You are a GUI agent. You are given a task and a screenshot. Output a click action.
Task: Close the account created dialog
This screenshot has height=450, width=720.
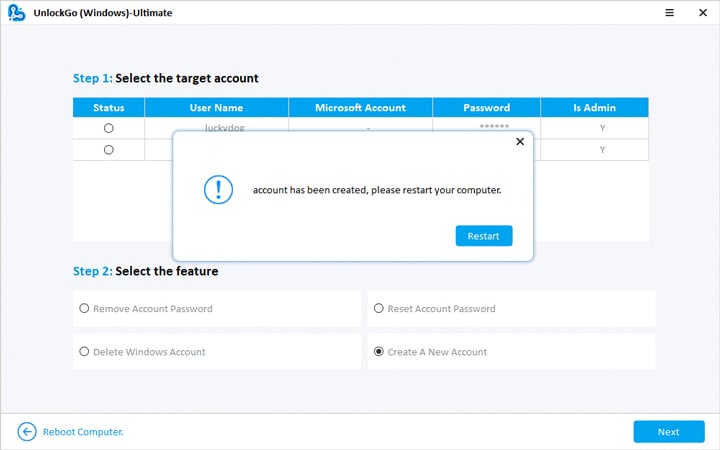point(519,142)
